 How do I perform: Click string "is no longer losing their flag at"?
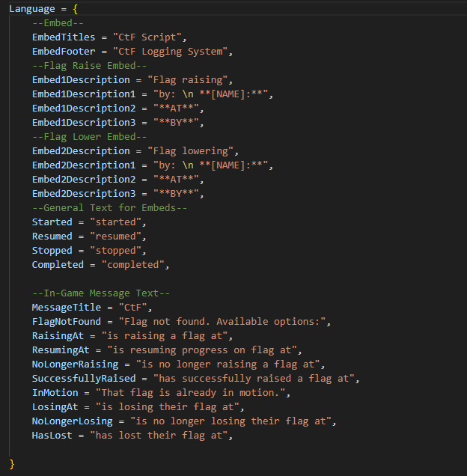pyautogui.click(x=231, y=421)
